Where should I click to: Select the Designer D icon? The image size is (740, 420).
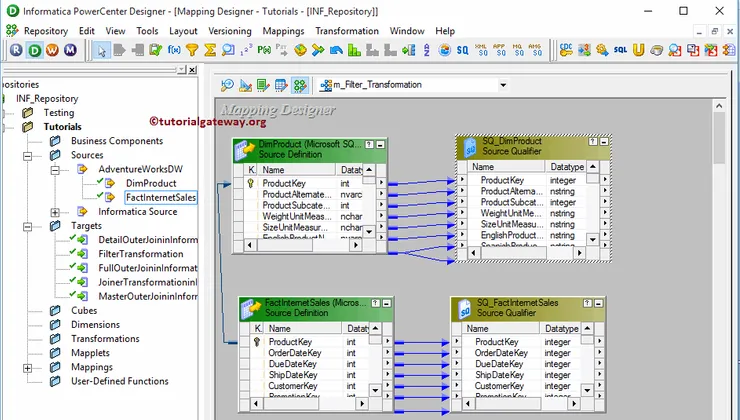pos(34,50)
